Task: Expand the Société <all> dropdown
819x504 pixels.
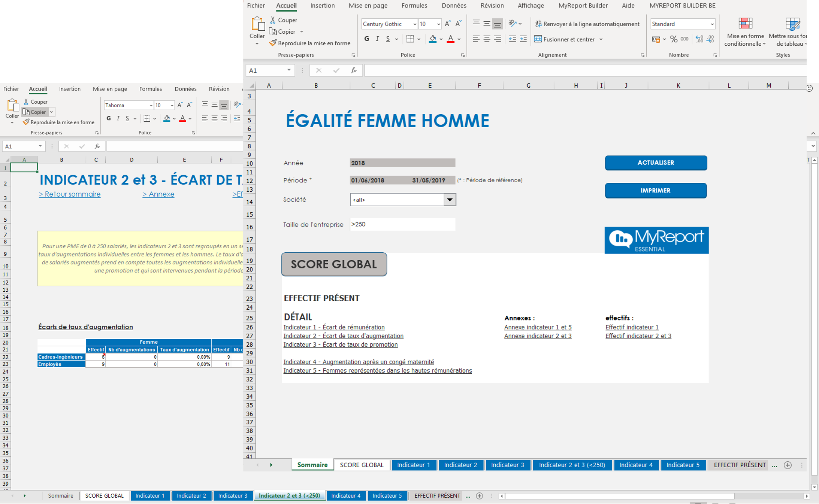Action: (x=450, y=200)
